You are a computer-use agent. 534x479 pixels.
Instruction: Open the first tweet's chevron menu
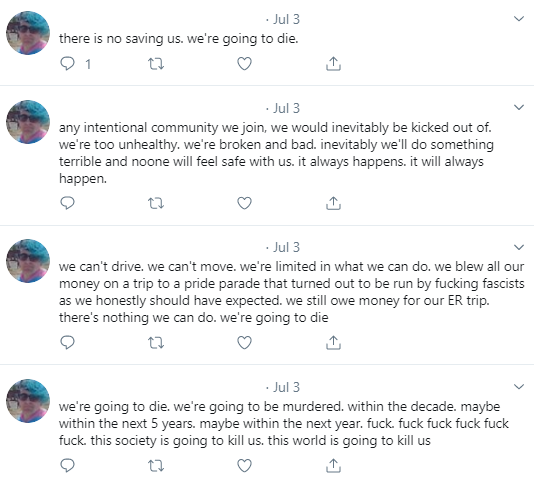[x=519, y=18]
